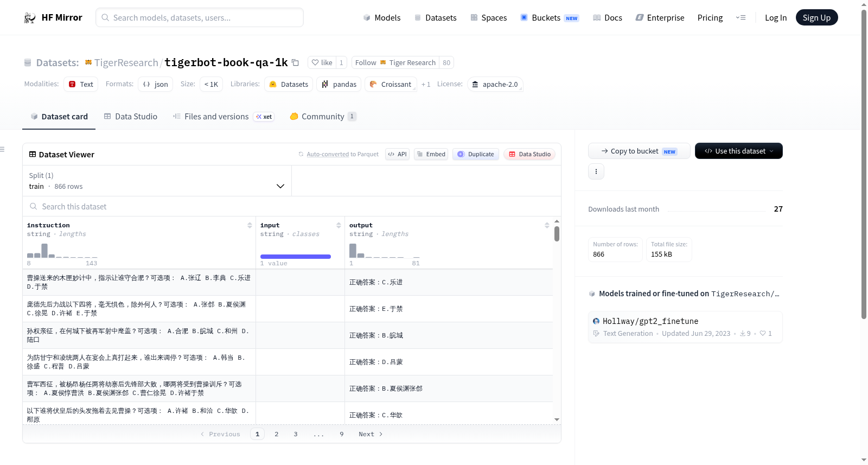Open Data Studio from viewer header
This screenshot has height=465, width=868.
[529, 154]
